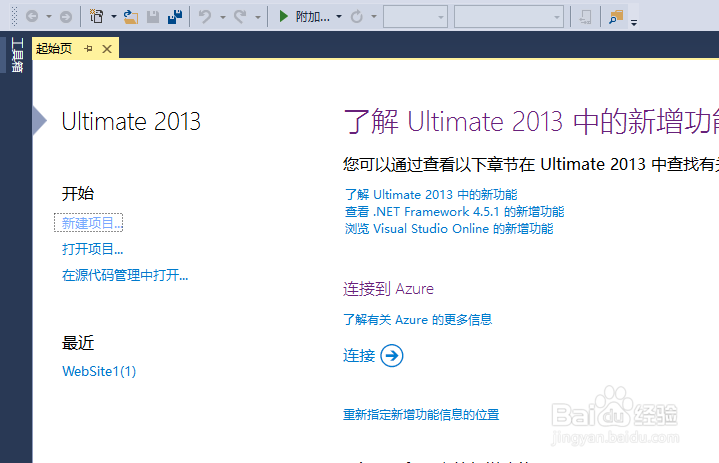This screenshot has height=463, width=719.
Task: Expand the 附加... debug target dropdown arrow
Action: pyautogui.click(x=339, y=17)
